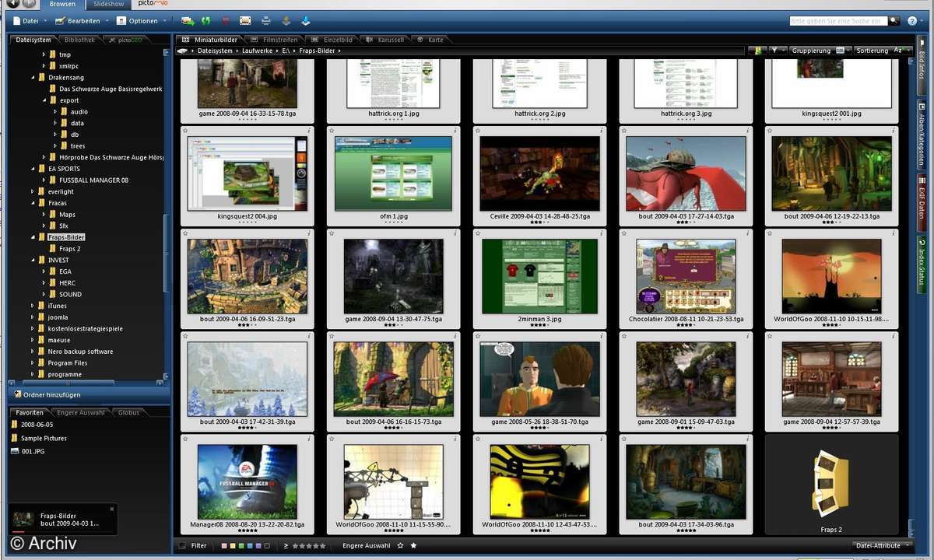Switch to Karussell view tab

point(385,39)
